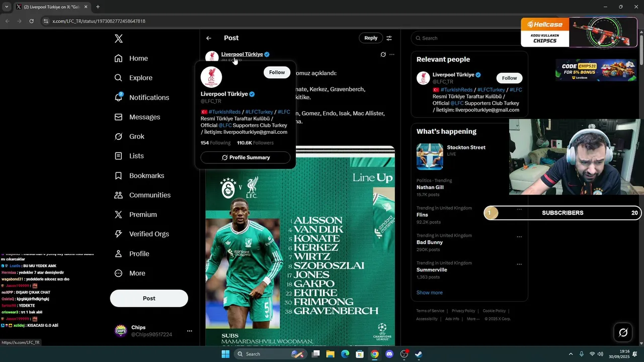Open Notifications with unread badge

[x=141, y=98]
